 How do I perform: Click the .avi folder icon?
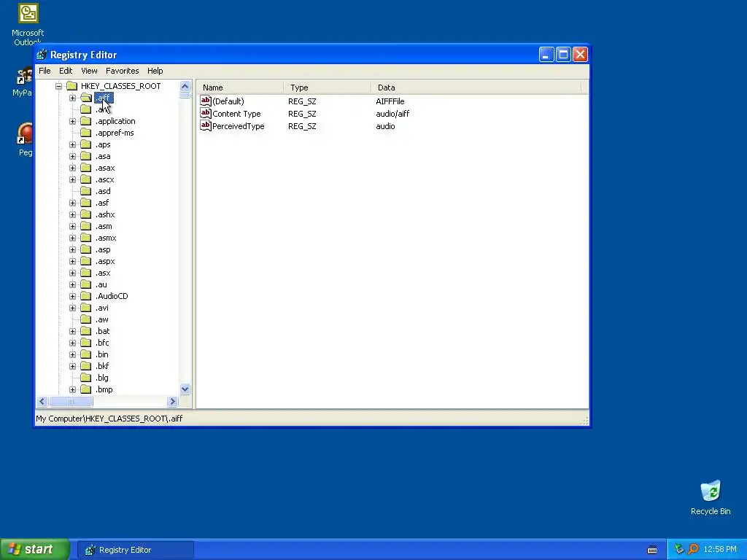point(86,308)
